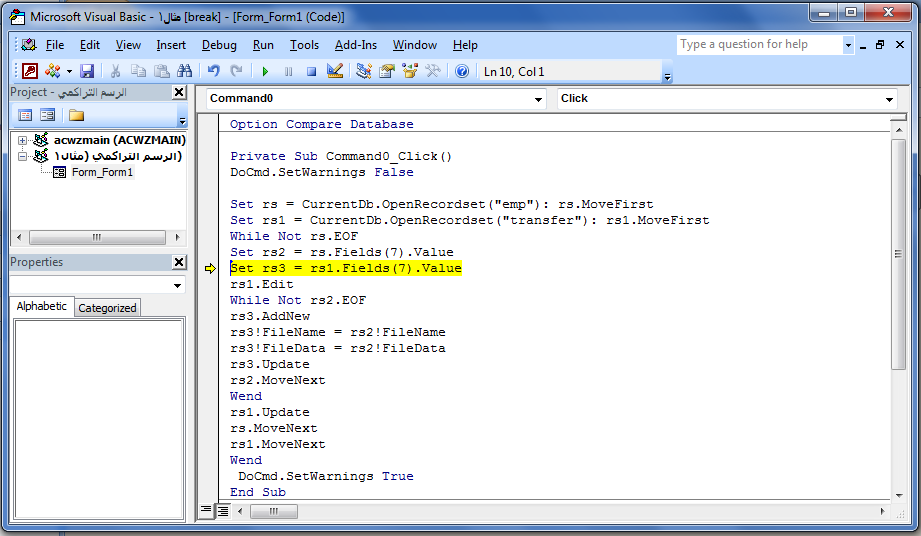Screen dimensions: 921x536
Task: Save the project with the floppy disk icon
Action: coord(87,71)
